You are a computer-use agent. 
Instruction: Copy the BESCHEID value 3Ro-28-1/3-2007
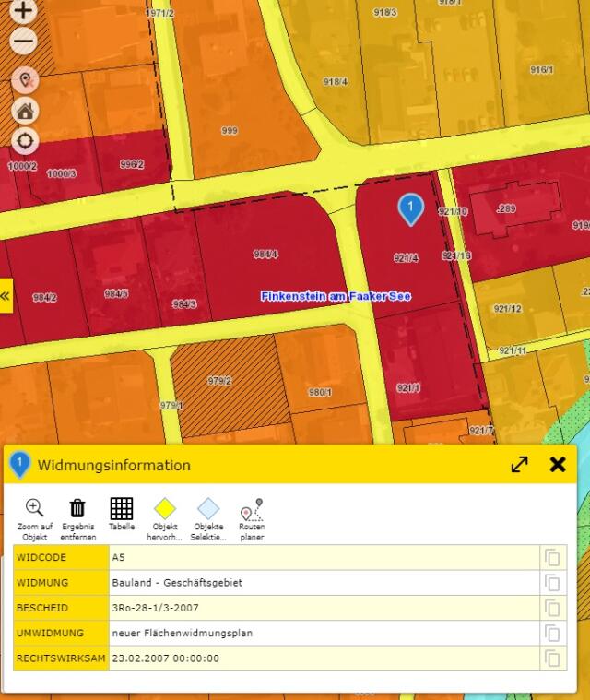tap(552, 608)
